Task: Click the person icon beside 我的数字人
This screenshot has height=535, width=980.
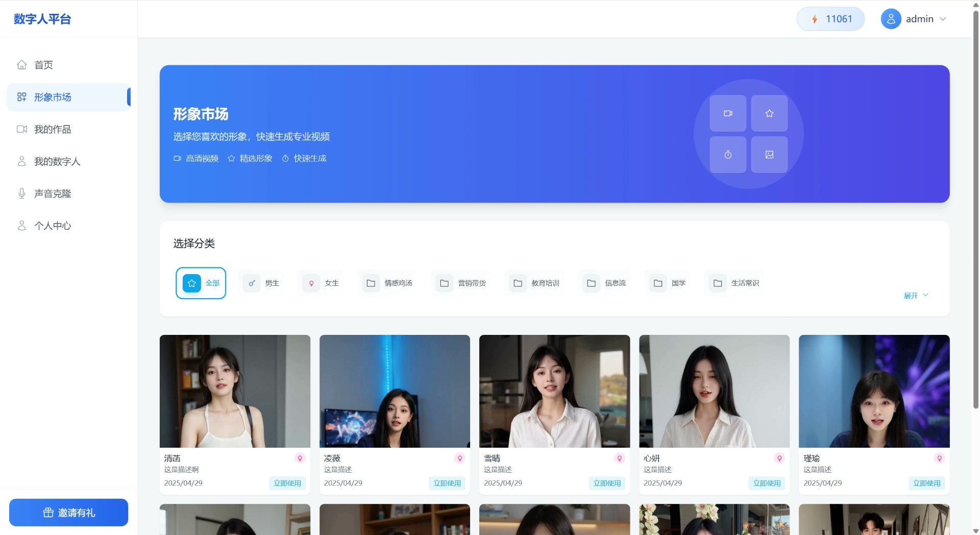Action: click(22, 161)
